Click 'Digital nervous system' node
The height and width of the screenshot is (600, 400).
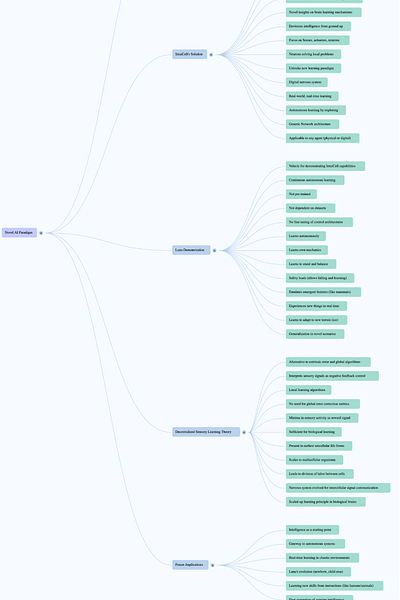(x=307, y=82)
